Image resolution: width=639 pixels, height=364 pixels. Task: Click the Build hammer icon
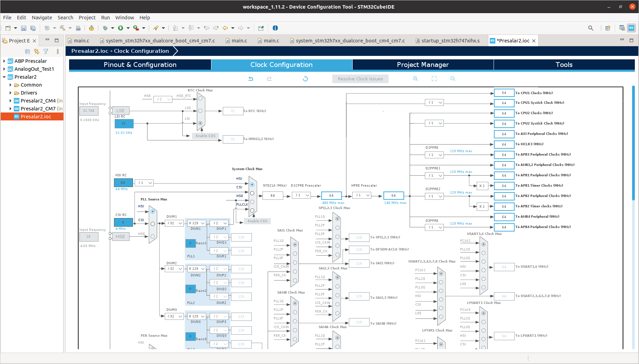coord(63,28)
